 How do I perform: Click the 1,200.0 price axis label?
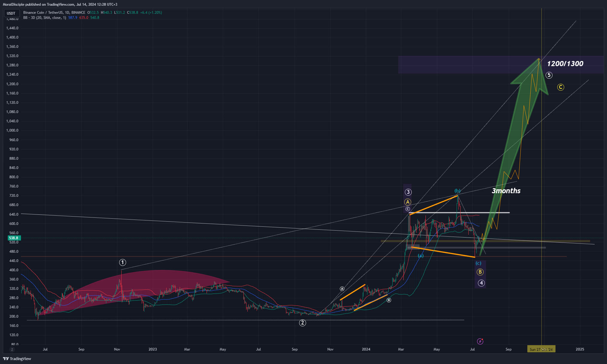pyautogui.click(x=12, y=84)
